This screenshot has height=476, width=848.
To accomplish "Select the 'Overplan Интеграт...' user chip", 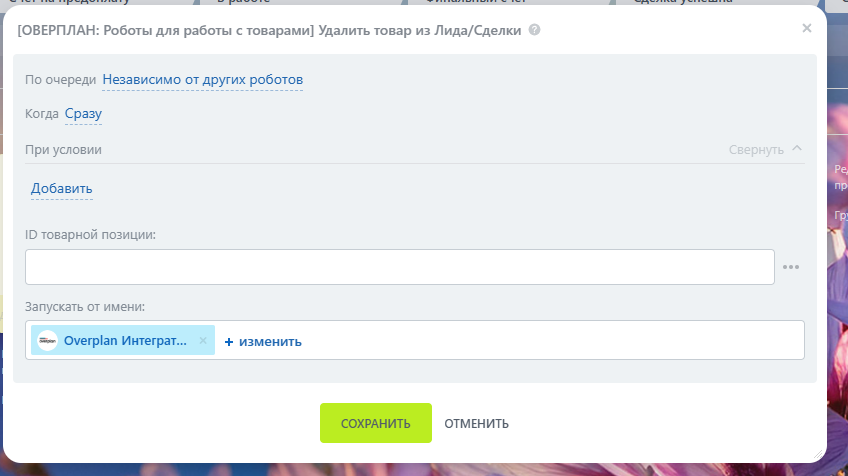I will click(123, 340).
